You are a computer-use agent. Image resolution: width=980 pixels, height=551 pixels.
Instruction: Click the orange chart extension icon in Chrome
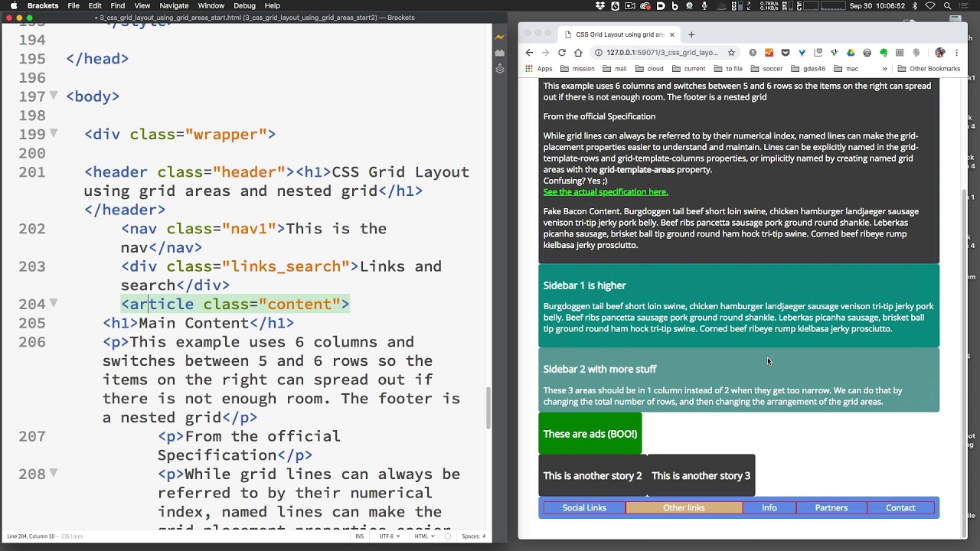point(769,53)
